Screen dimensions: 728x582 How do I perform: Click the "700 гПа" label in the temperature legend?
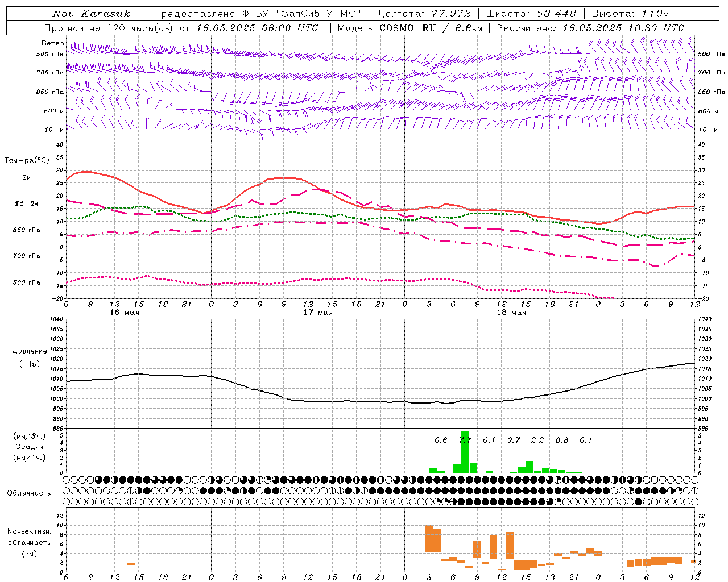27,256
